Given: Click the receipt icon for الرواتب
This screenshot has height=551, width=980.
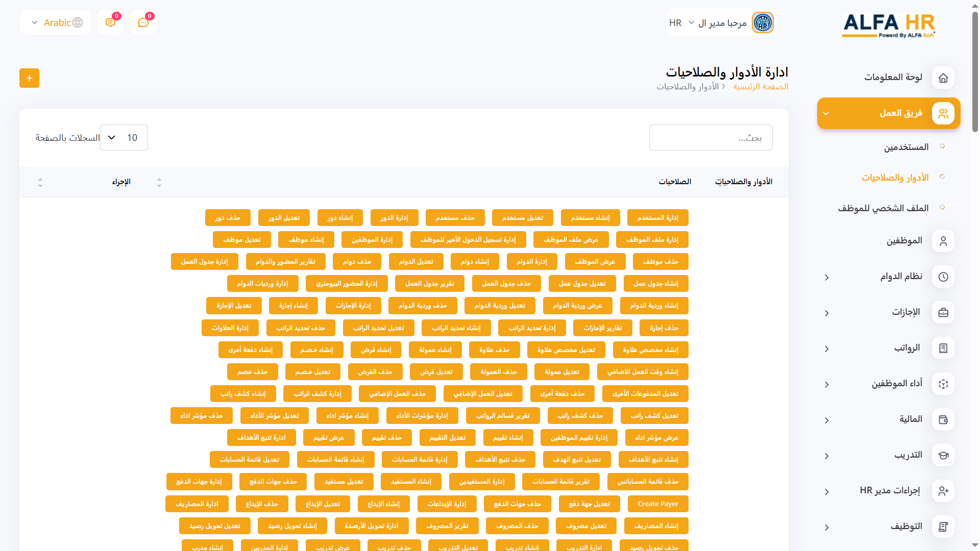Looking at the screenshot, I should point(943,348).
